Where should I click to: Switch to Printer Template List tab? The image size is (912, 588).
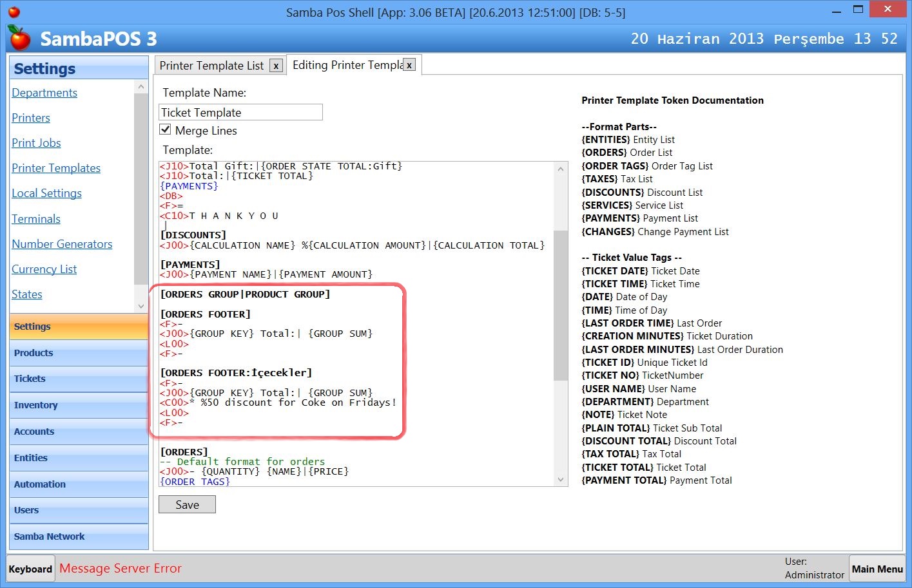(211, 66)
